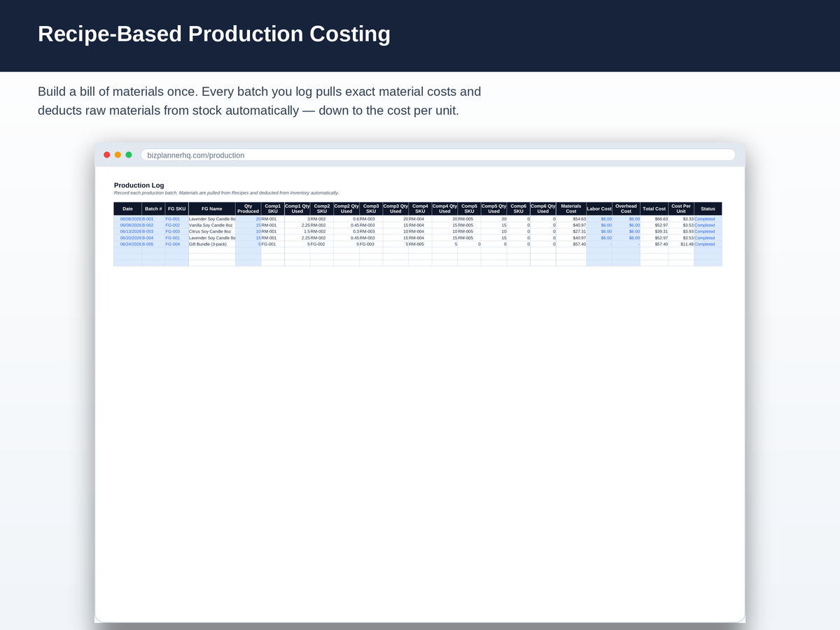840x630 pixels.
Task: Click the 0.6 Comp2 quantity cell
Action: pyautogui.click(x=346, y=219)
